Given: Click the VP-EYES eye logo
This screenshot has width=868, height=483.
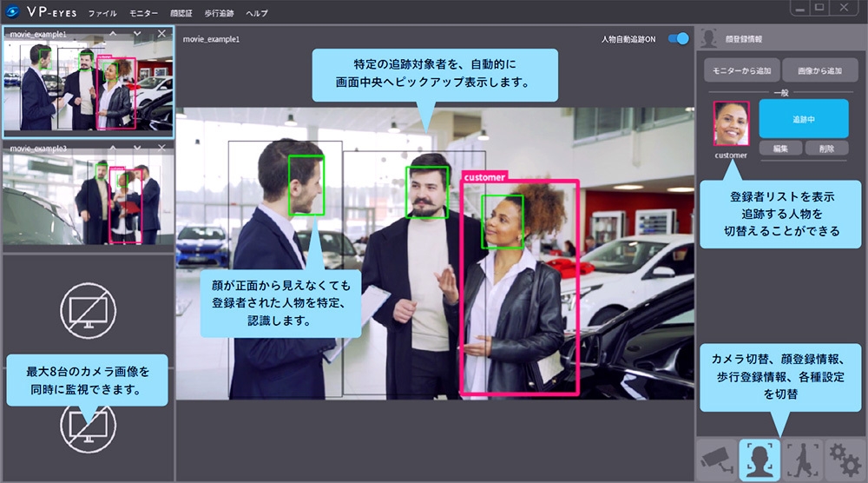Looking at the screenshot, I should (x=13, y=13).
